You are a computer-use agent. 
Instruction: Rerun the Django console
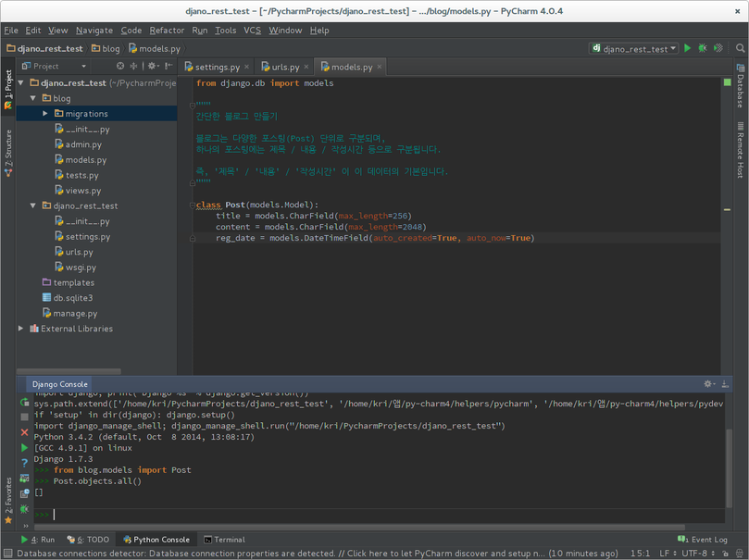click(24, 403)
